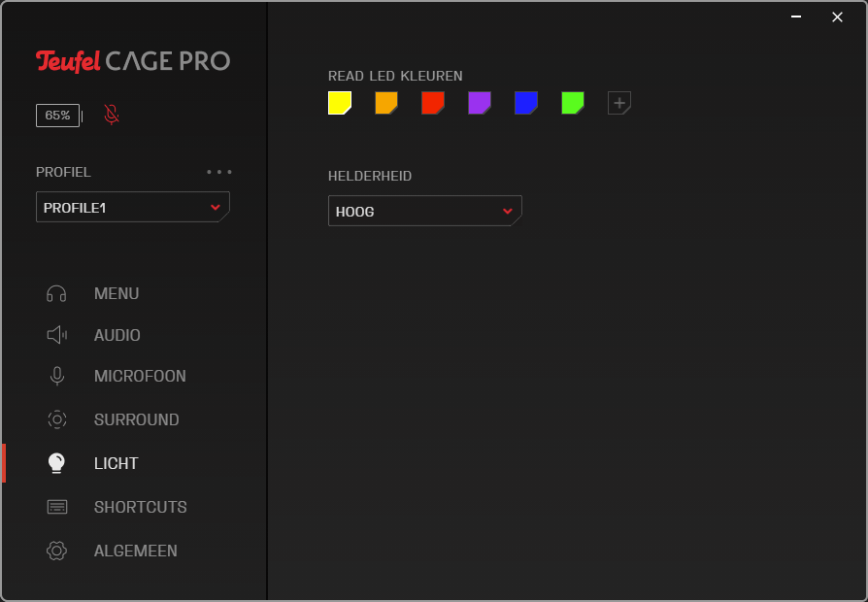Screen dimensions: 868x602
Task: Click the keyboard icon beside SHORTCUTS
Action: pyautogui.click(x=56, y=507)
